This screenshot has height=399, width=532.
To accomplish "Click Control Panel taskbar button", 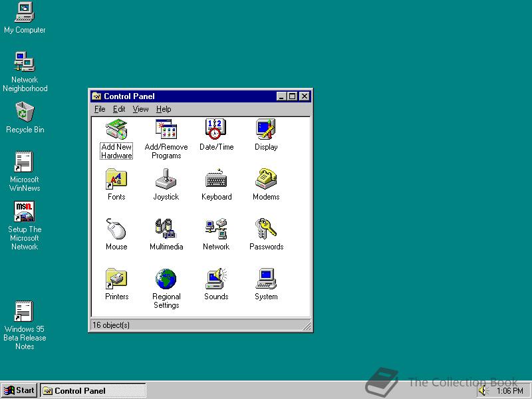I will coord(93,390).
